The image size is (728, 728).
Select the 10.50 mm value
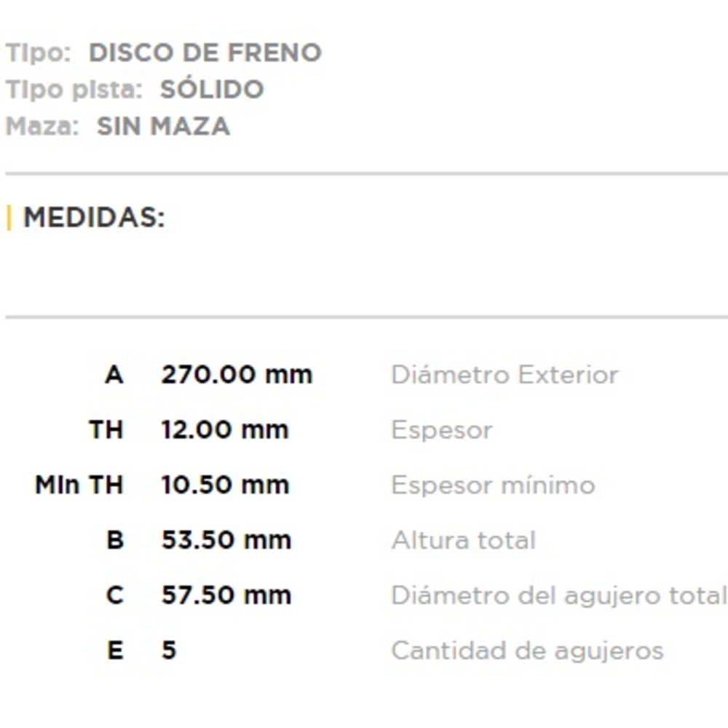tap(225, 485)
